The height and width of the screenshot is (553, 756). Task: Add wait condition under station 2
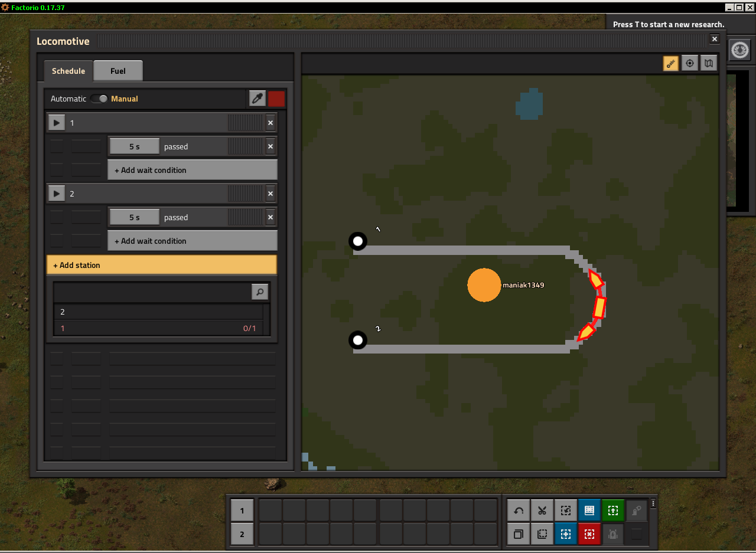[x=193, y=241]
